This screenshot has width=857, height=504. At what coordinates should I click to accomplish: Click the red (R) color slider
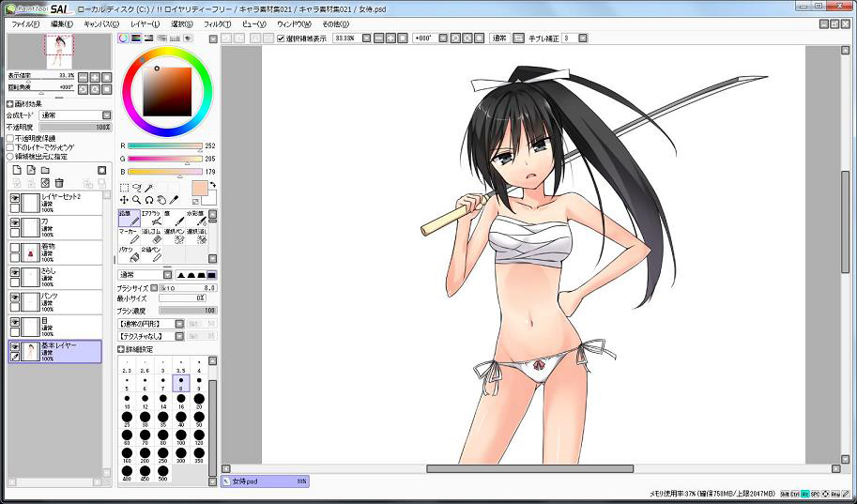(x=164, y=146)
